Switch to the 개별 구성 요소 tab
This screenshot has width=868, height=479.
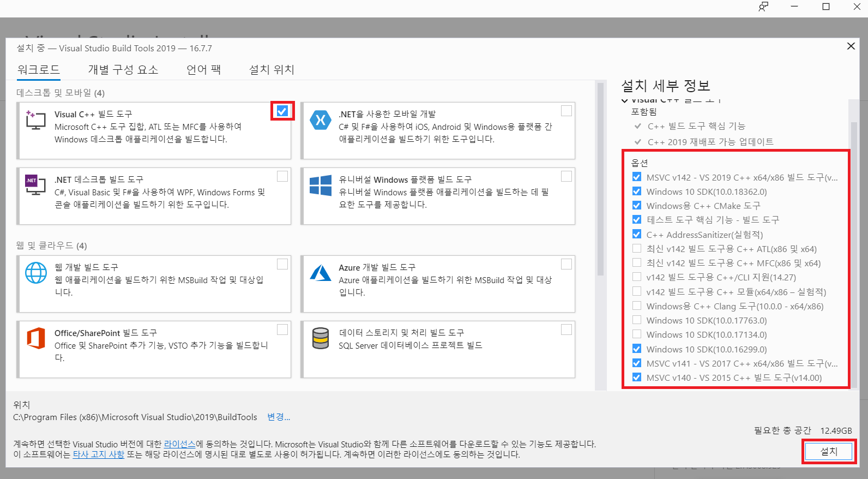[123, 70]
